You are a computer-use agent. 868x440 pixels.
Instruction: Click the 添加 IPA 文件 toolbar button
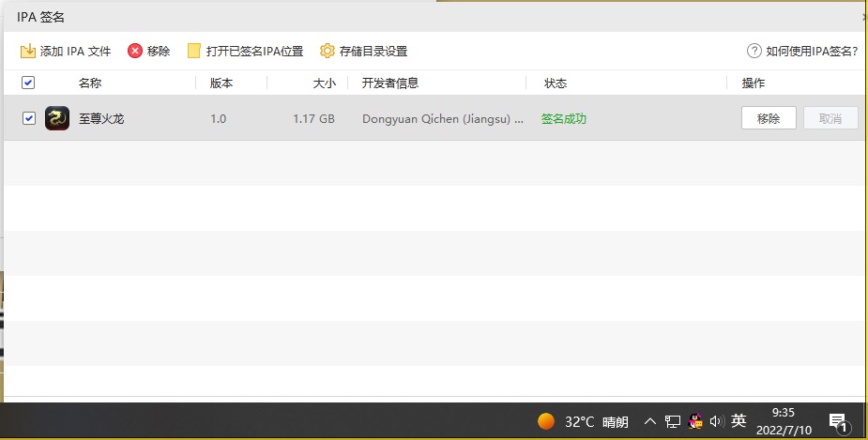66,51
